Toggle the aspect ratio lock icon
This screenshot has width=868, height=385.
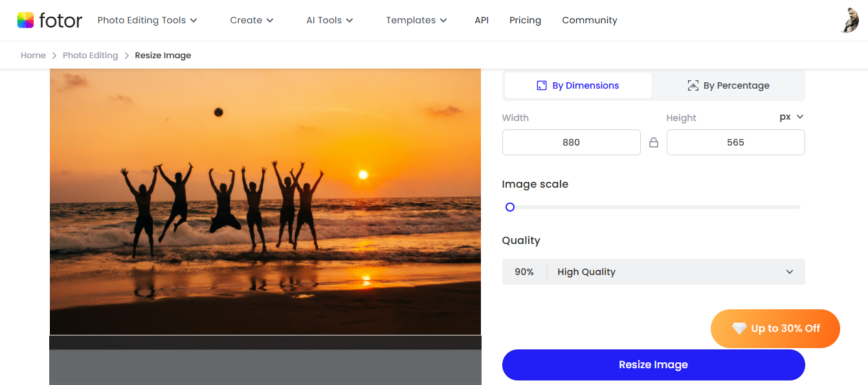[x=653, y=143]
